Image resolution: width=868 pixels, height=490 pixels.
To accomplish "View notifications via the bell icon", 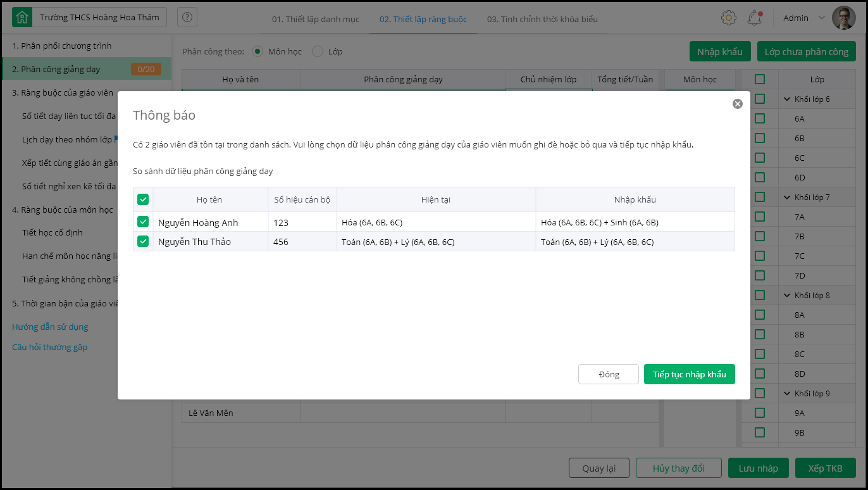I will coord(754,18).
